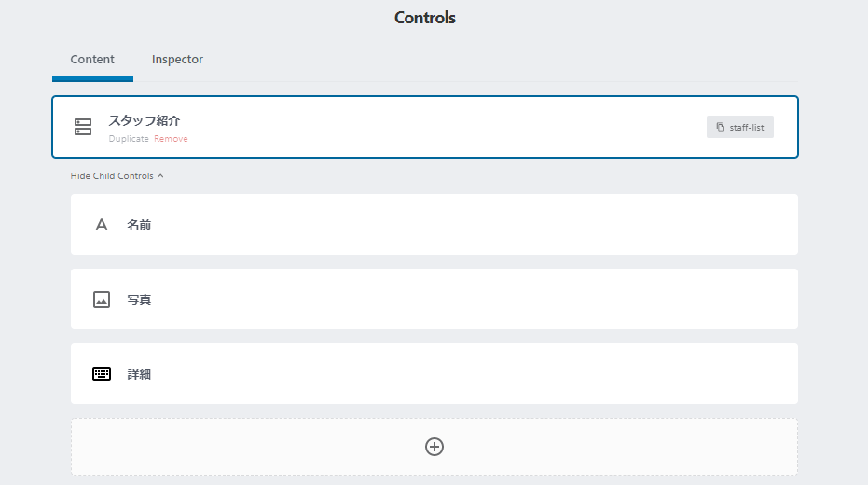The height and width of the screenshot is (485, 868).
Task: Open the 名前 child control label
Action: pos(139,225)
